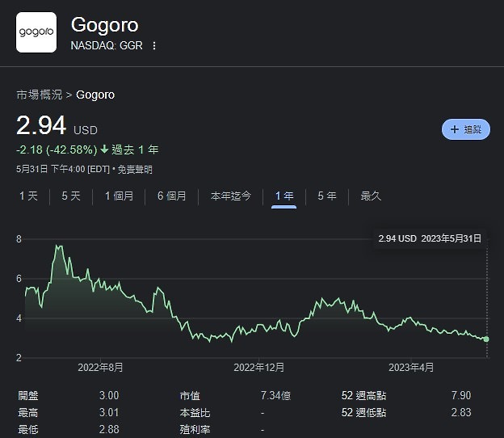
Task: Click the 免責聲明 disclaimer link
Action: click(135, 170)
